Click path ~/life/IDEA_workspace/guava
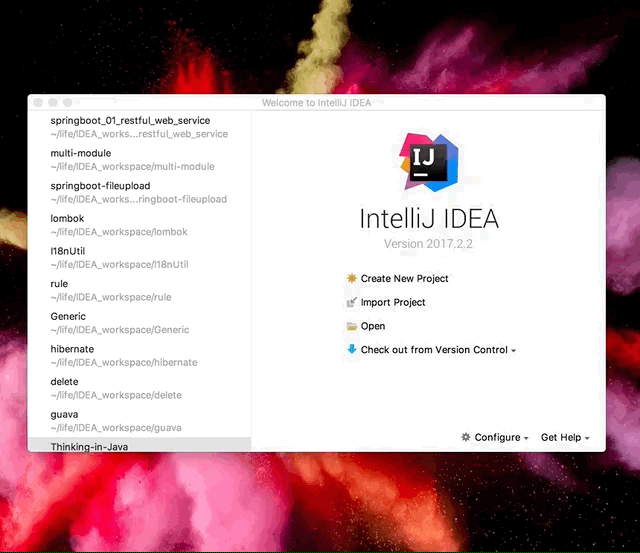Viewport: 640px width, 553px height. pyautogui.click(x=116, y=428)
